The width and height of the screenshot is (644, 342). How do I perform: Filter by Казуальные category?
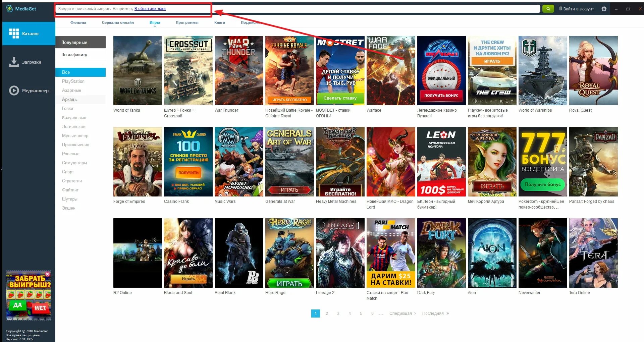74,117
